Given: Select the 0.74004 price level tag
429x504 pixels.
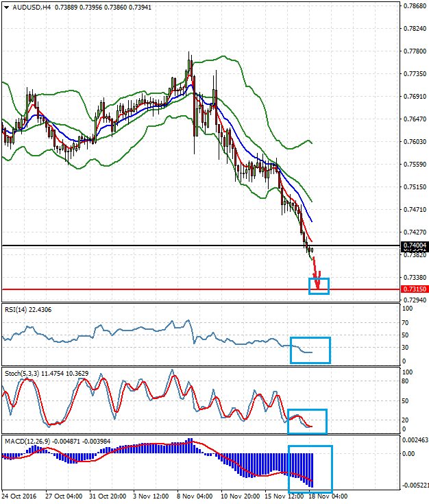Looking at the screenshot, I should coord(415,245).
